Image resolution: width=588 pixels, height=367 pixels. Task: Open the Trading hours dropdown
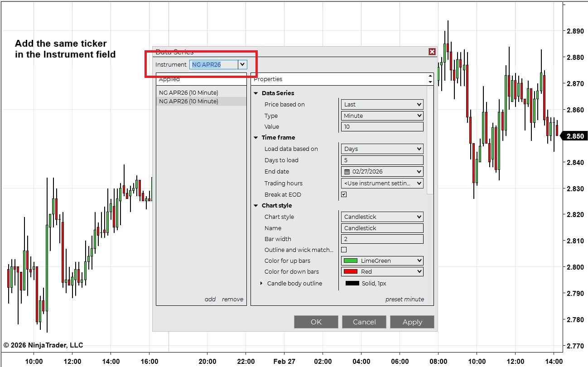(418, 183)
